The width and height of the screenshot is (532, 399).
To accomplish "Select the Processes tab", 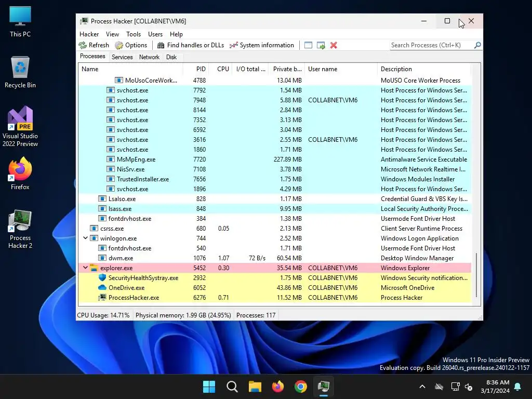I will click(92, 56).
